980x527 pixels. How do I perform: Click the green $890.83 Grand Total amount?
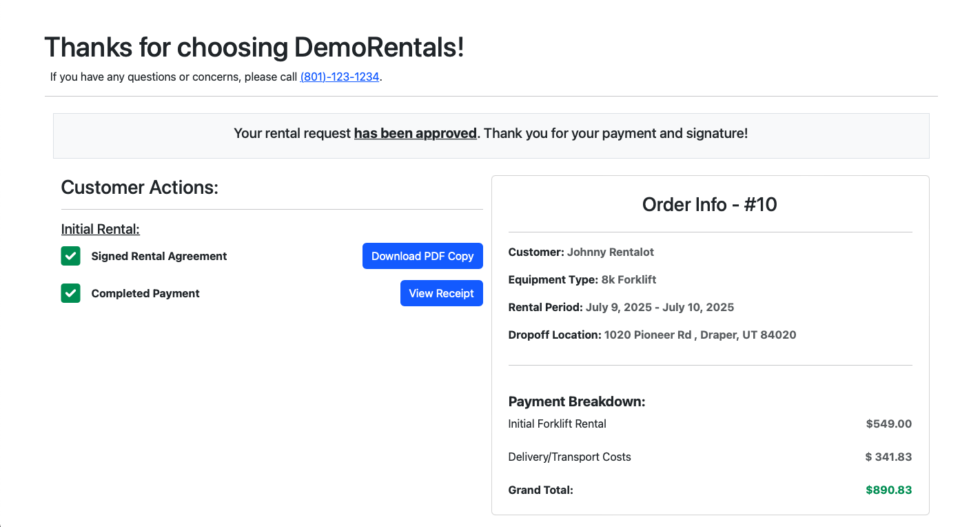[889, 490]
